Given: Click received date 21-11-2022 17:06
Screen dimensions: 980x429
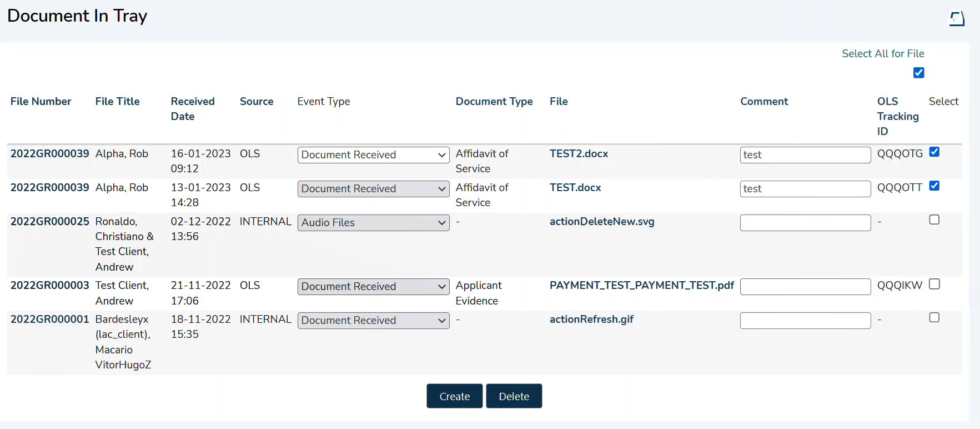Looking at the screenshot, I should point(200,293).
